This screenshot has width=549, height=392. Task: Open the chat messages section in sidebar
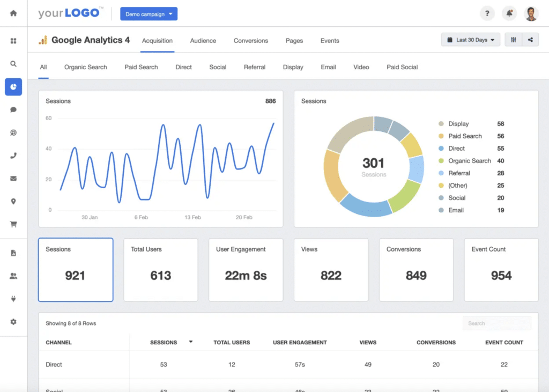(x=13, y=109)
